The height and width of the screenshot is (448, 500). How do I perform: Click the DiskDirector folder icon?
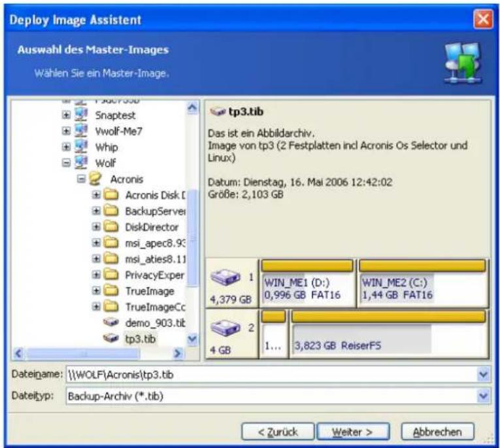[x=111, y=226]
